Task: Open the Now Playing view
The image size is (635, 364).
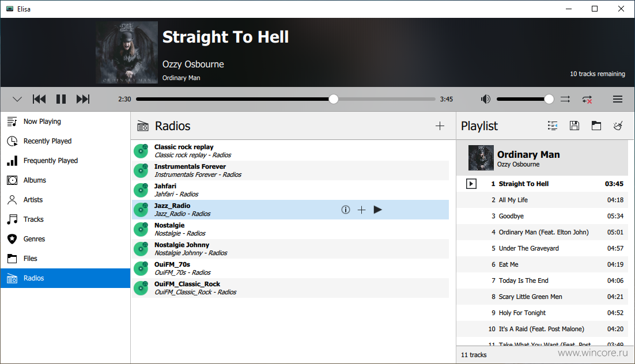Action: tap(65, 122)
